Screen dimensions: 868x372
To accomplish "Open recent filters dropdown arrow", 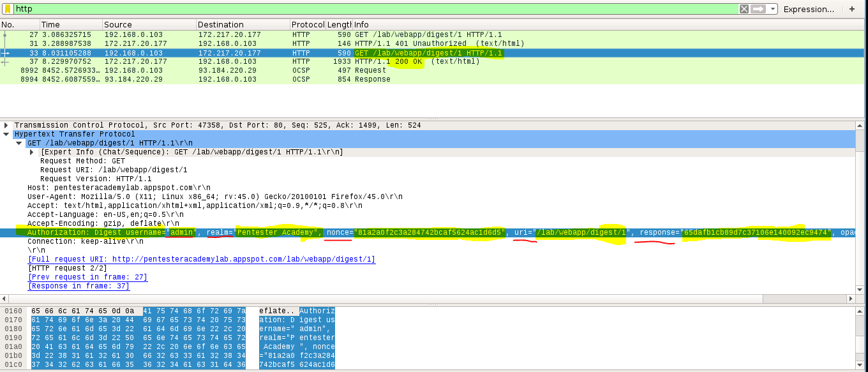I will click(x=773, y=9).
